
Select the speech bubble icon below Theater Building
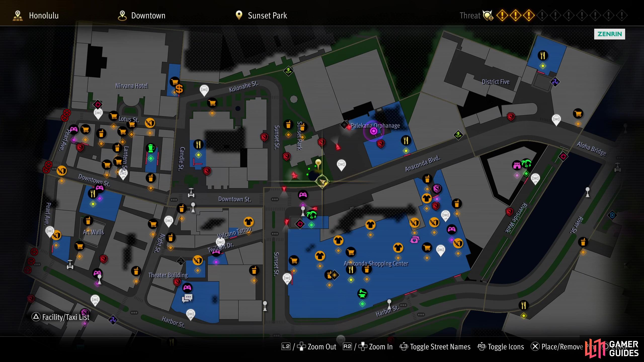[x=187, y=298]
